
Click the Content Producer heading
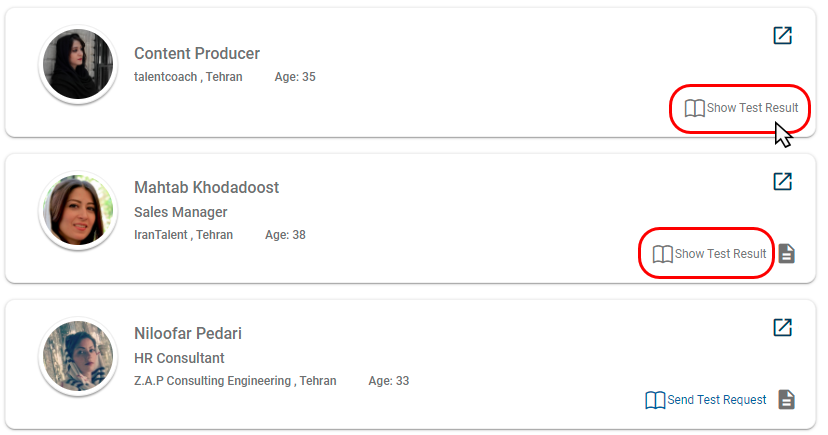(197, 54)
